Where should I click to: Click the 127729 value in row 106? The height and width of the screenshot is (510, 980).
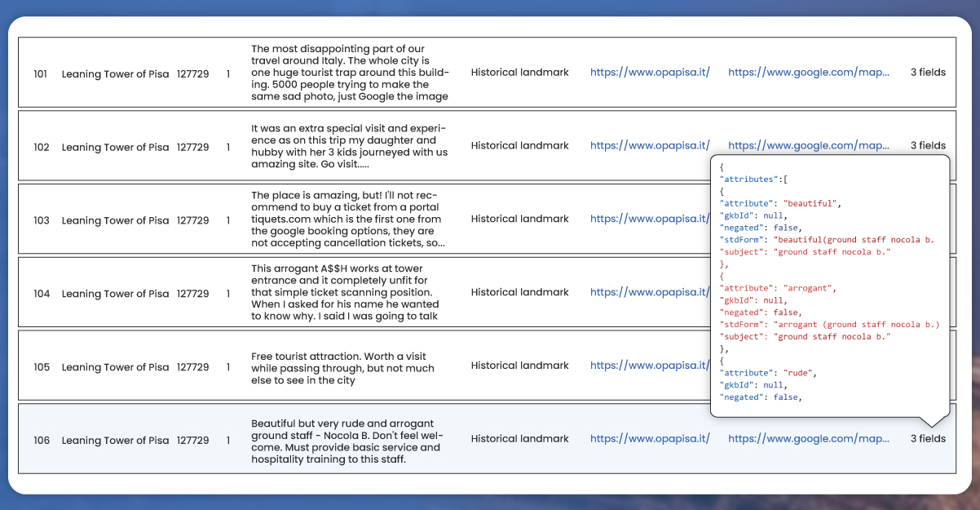tap(193, 441)
